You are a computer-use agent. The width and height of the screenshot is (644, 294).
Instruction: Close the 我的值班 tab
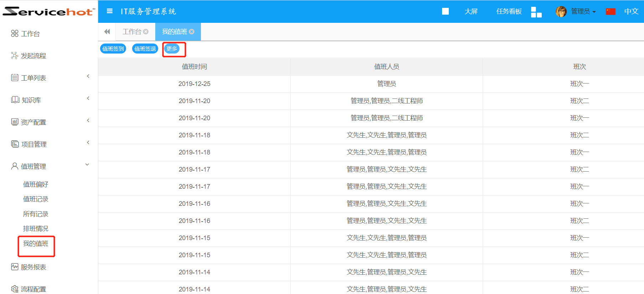pyautogui.click(x=192, y=32)
